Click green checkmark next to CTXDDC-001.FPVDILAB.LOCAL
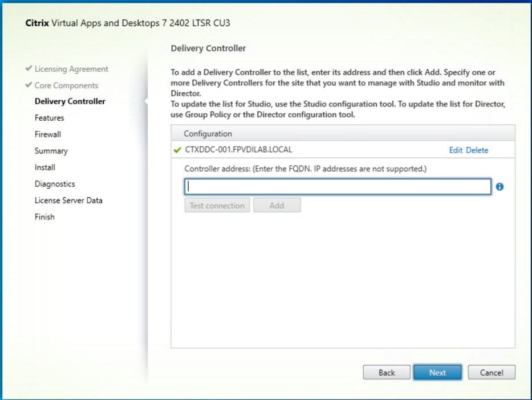The width and height of the screenshot is (532, 400). 177,150
